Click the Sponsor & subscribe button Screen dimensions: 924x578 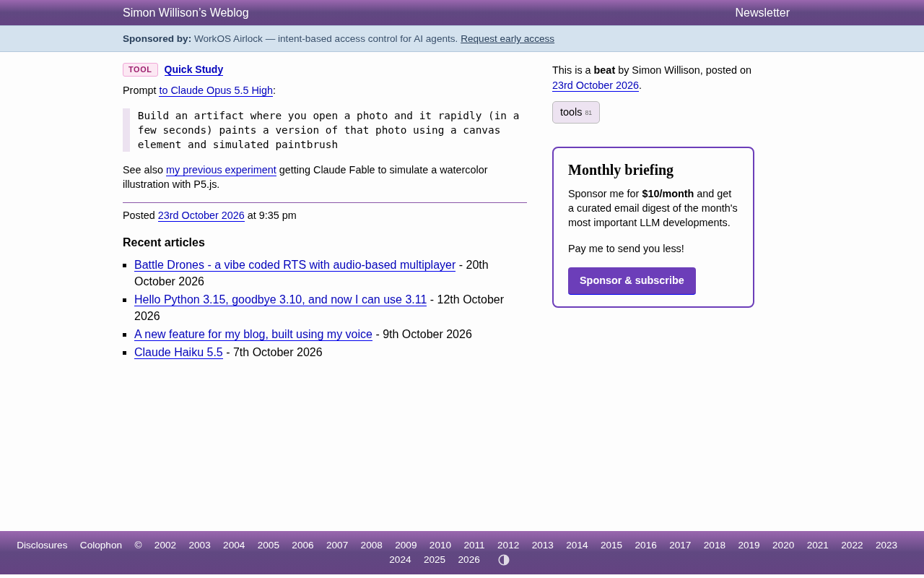point(632,280)
